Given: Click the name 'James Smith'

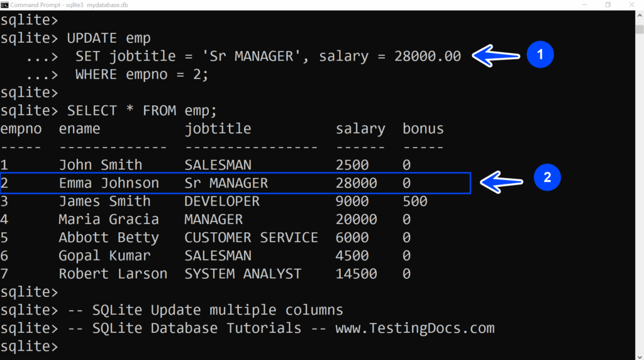Looking at the screenshot, I should 105,201.
